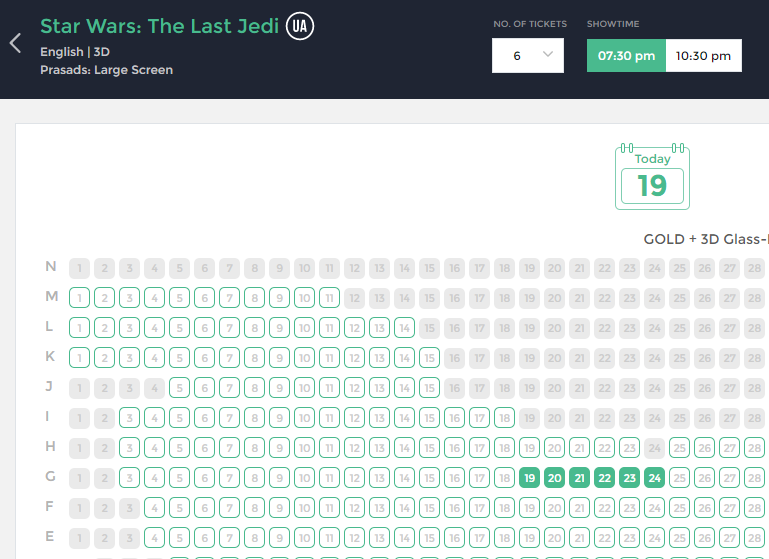This screenshot has width=769, height=559.
Task: Click the Star Wars: The Last Jedi title
Action: pos(159,26)
